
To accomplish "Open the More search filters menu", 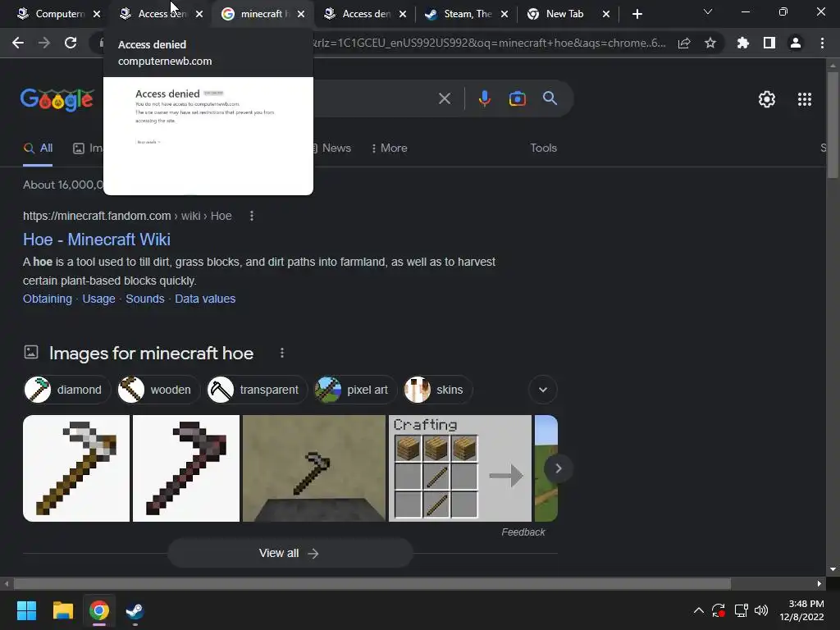I will tap(390, 148).
